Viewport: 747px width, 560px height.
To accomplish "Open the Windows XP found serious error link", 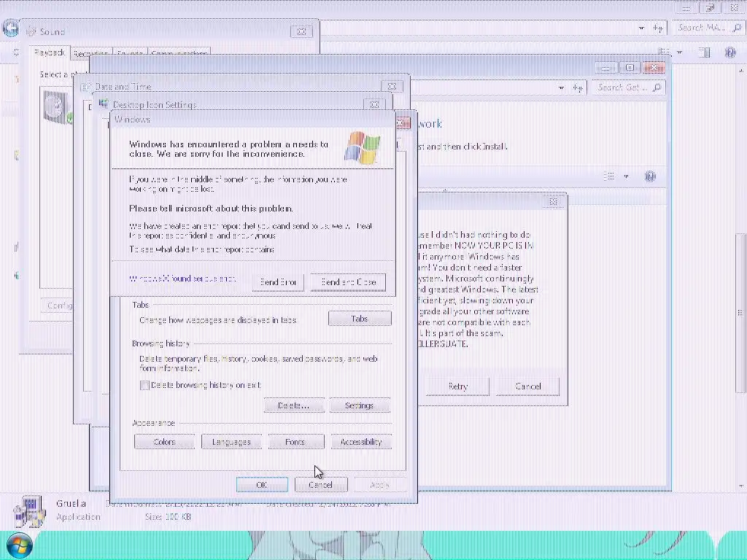I will (182, 279).
